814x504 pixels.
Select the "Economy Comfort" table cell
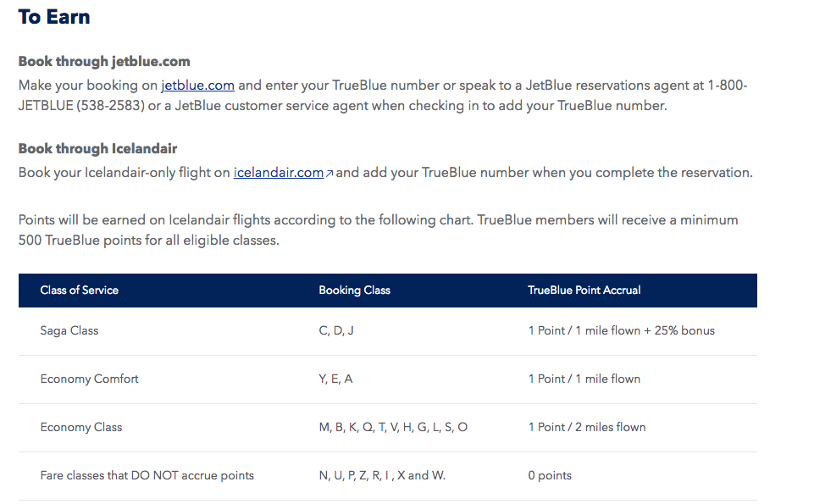(x=89, y=379)
